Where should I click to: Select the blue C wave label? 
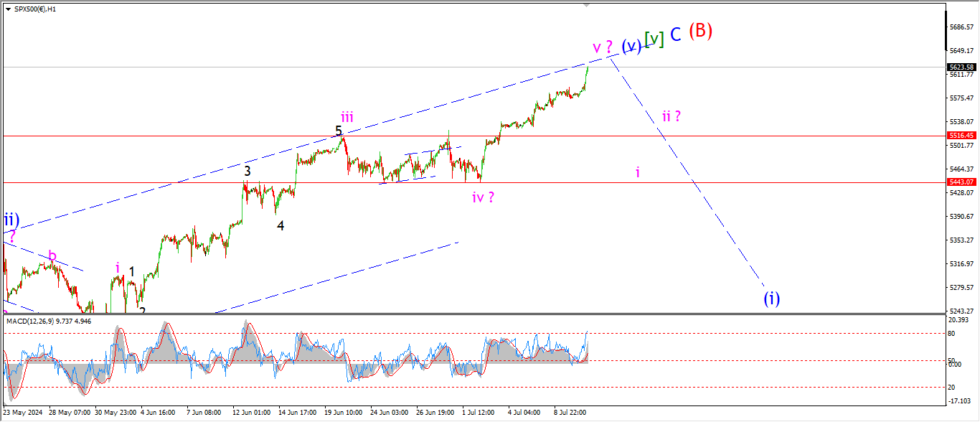coord(675,34)
